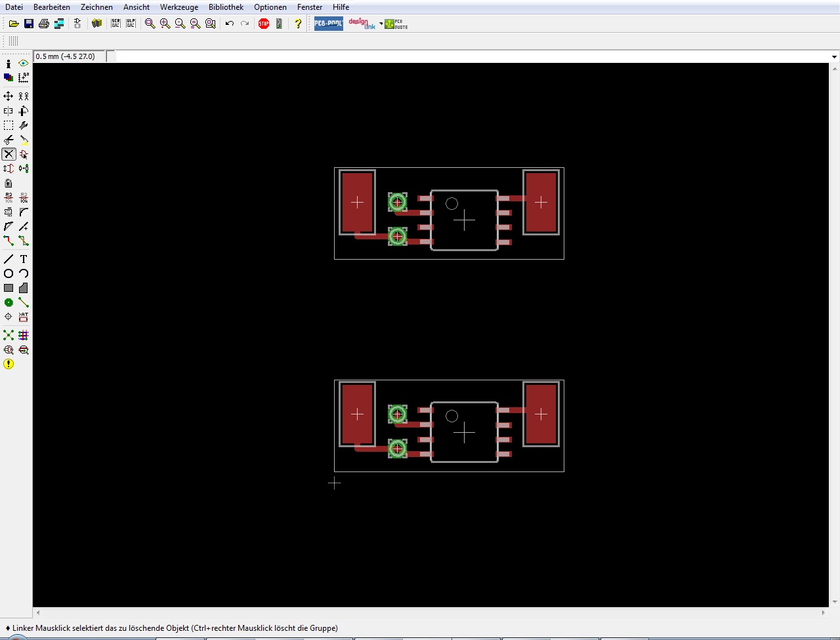The height and width of the screenshot is (640, 840).
Task: Select the Change wrench tool
Action: click(x=24, y=125)
